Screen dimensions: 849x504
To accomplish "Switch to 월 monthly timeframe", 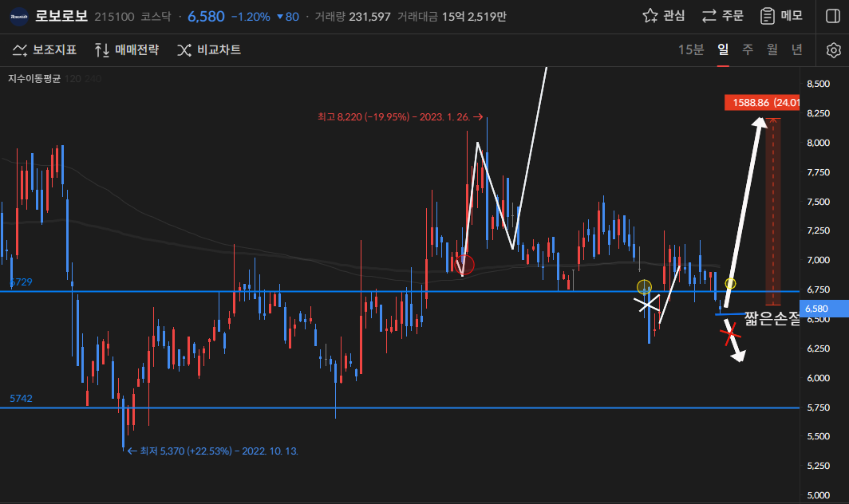I will point(772,50).
